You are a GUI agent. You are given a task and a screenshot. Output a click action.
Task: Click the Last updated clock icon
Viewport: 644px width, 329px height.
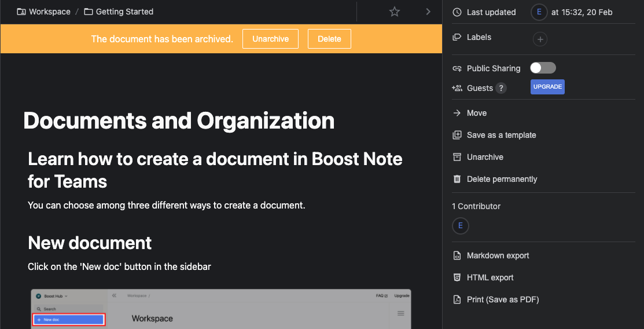pyautogui.click(x=457, y=12)
